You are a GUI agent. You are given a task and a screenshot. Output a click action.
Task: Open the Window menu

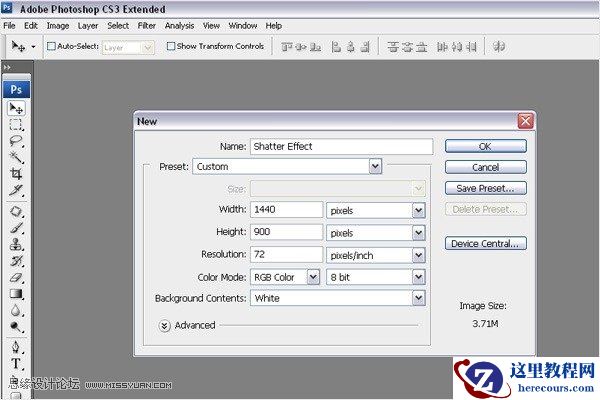pos(243,26)
